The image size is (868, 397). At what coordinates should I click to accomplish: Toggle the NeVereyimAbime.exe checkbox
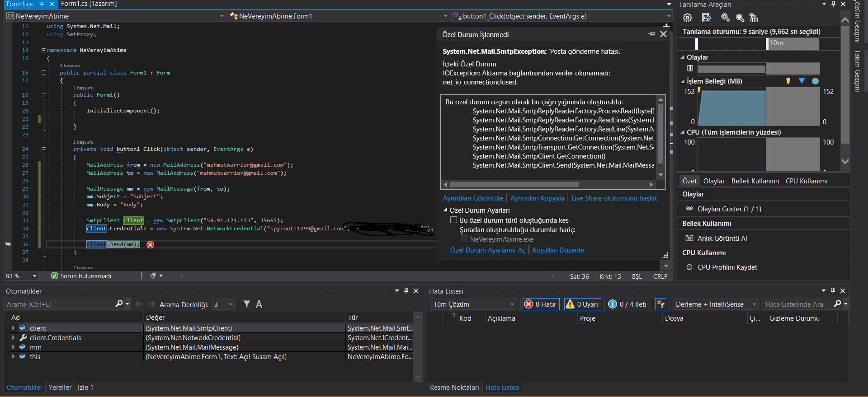click(x=464, y=239)
